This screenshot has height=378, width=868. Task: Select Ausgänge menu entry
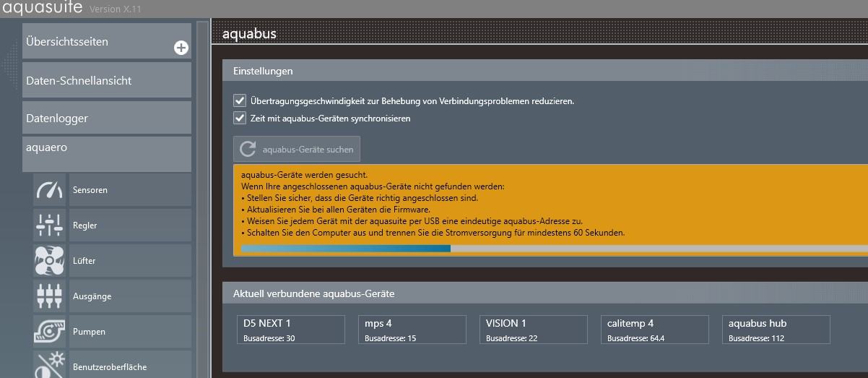coord(130,296)
